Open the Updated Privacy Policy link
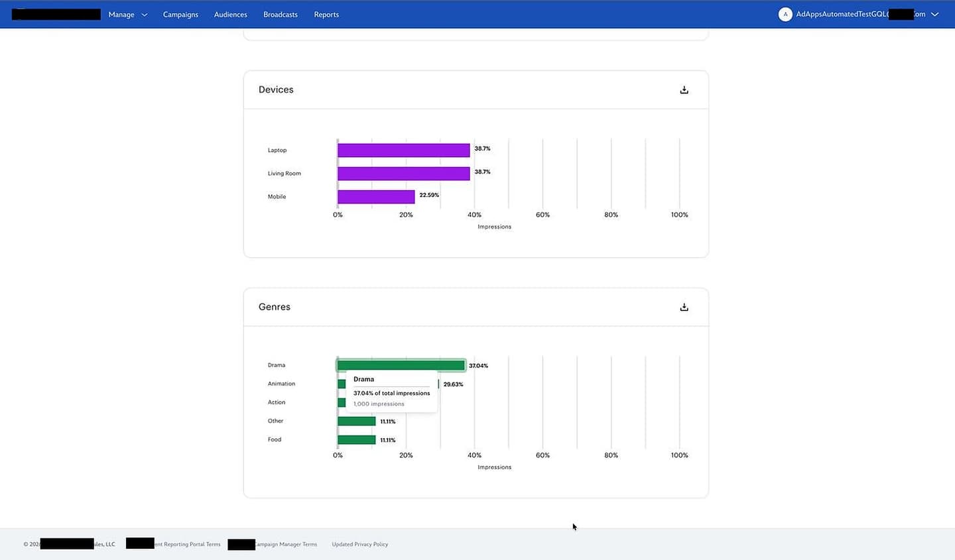Viewport: 955px width, 560px height. 359,544
